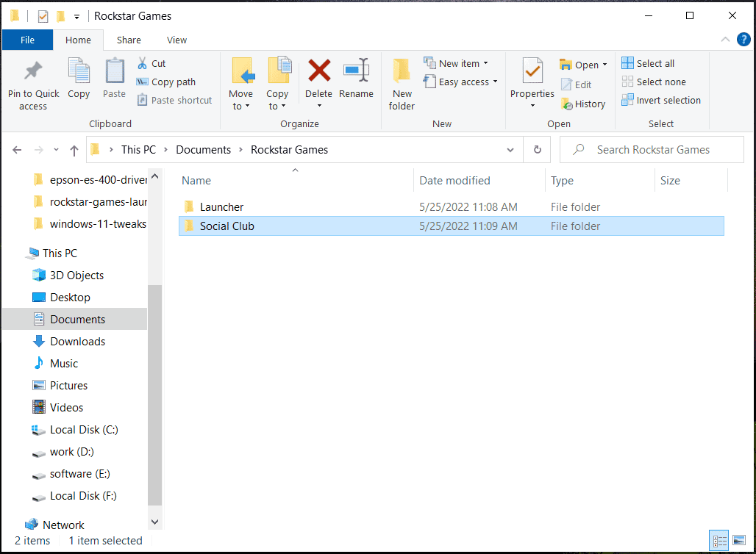Open Pictures in navigation pane
The height and width of the screenshot is (554, 756).
point(68,386)
